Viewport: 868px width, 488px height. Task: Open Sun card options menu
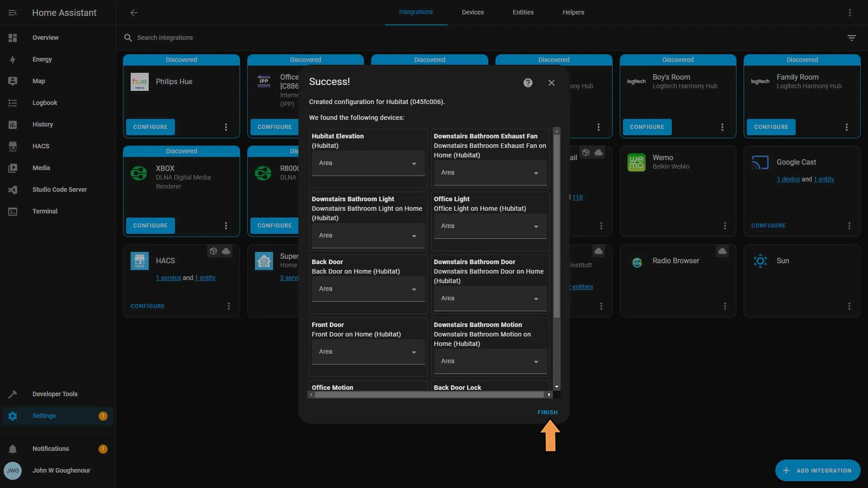[x=849, y=306]
